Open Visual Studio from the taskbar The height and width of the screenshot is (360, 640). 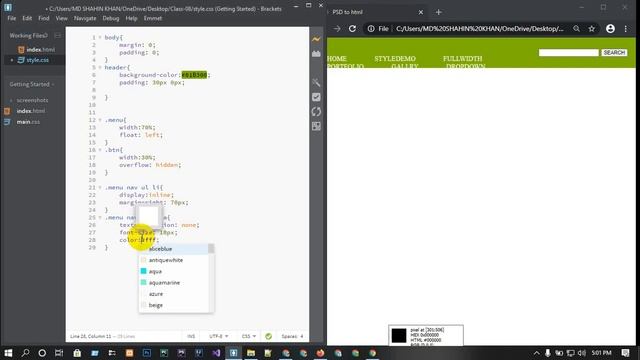click(216, 353)
